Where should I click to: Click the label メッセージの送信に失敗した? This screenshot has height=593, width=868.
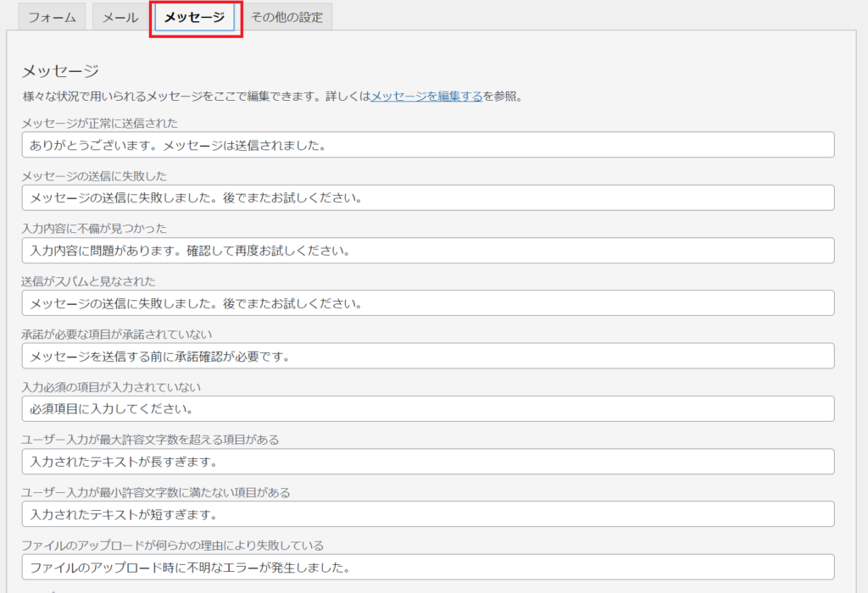[94, 176]
